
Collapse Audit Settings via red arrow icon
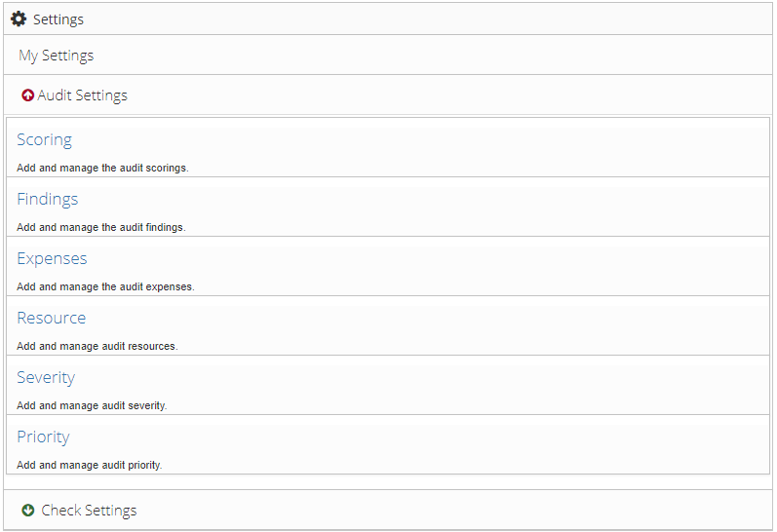point(27,95)
